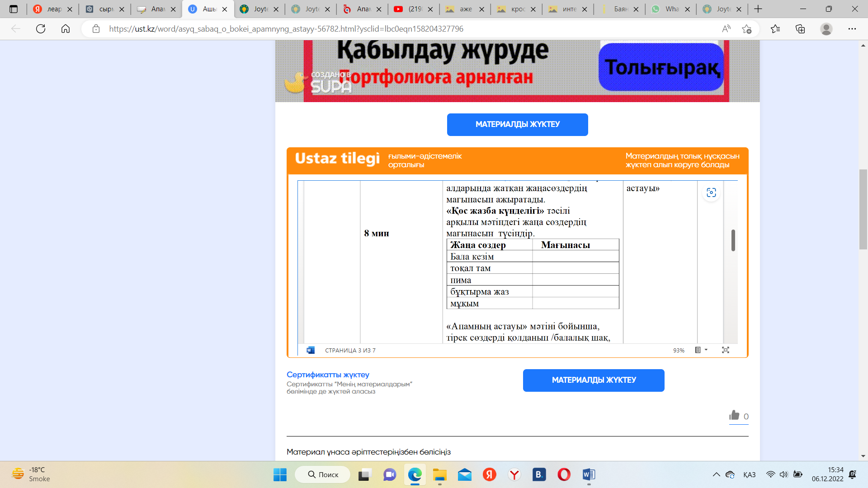
Task: Go to browser home page icon
Action: coord(66,29)
